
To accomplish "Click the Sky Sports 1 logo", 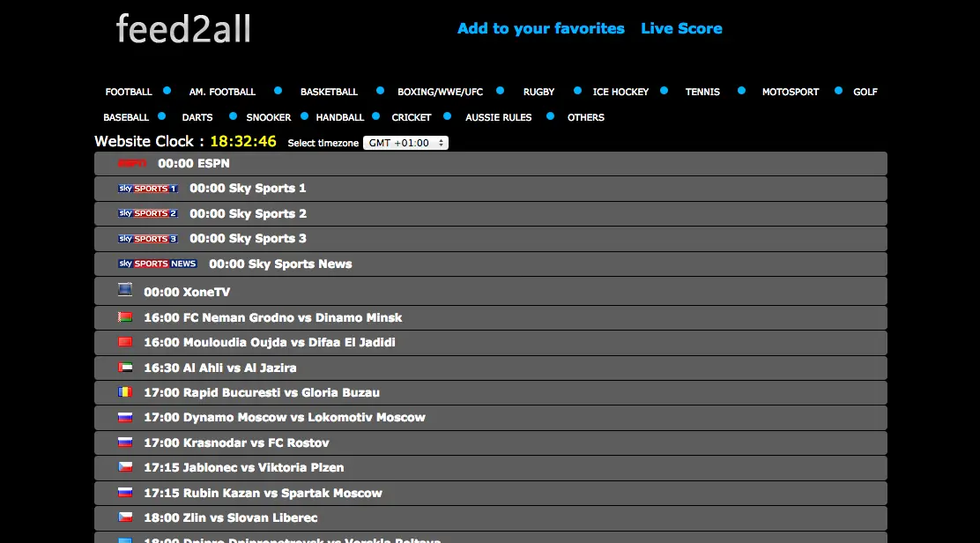I will 148,188.
